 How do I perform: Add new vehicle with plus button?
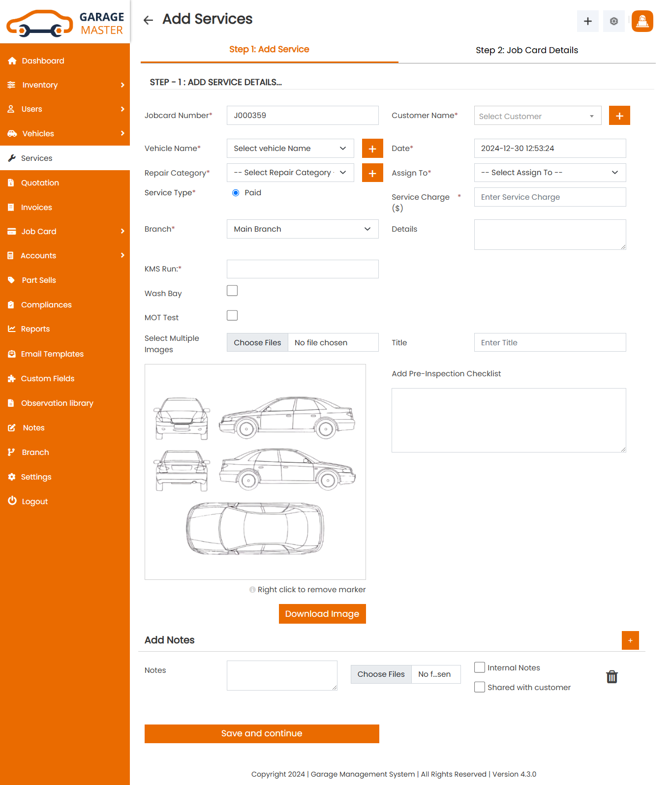coord(372,149)
